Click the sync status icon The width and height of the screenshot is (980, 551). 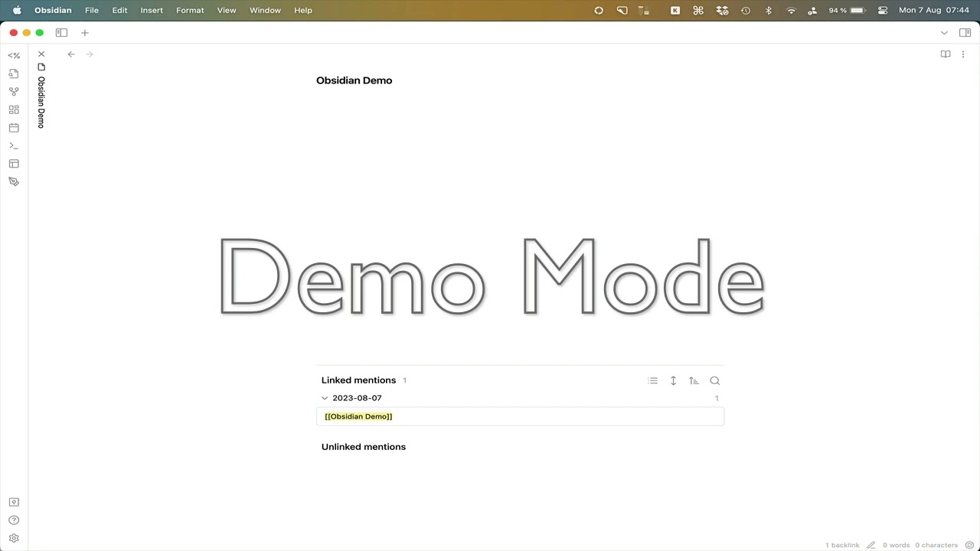point(969,545)
